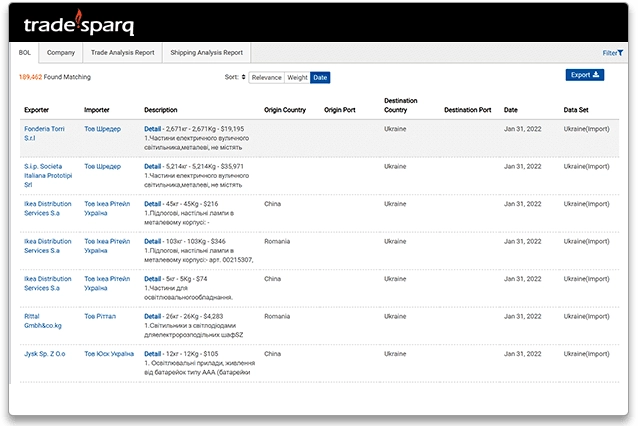This screenshot has height=426, width=638.
Task: Open Detail for 5Kg $74 shipment
Action: (153, 279)
